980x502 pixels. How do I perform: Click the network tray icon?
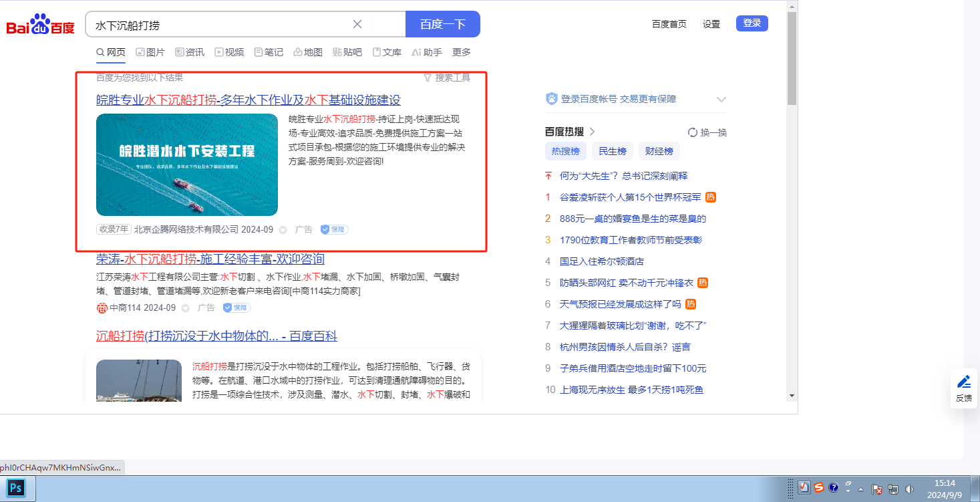(x=893, y=489)
